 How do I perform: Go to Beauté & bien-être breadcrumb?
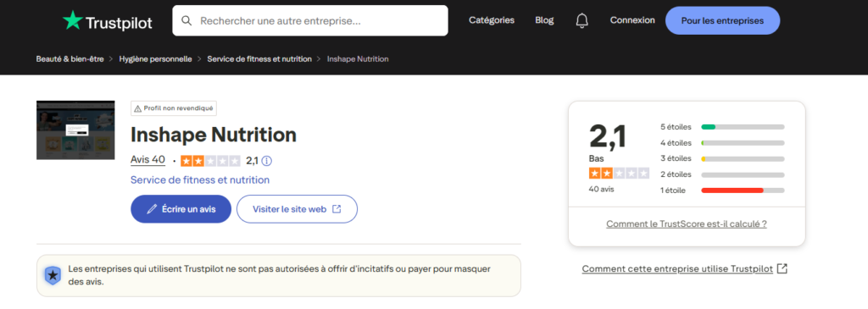coord(70,58)
